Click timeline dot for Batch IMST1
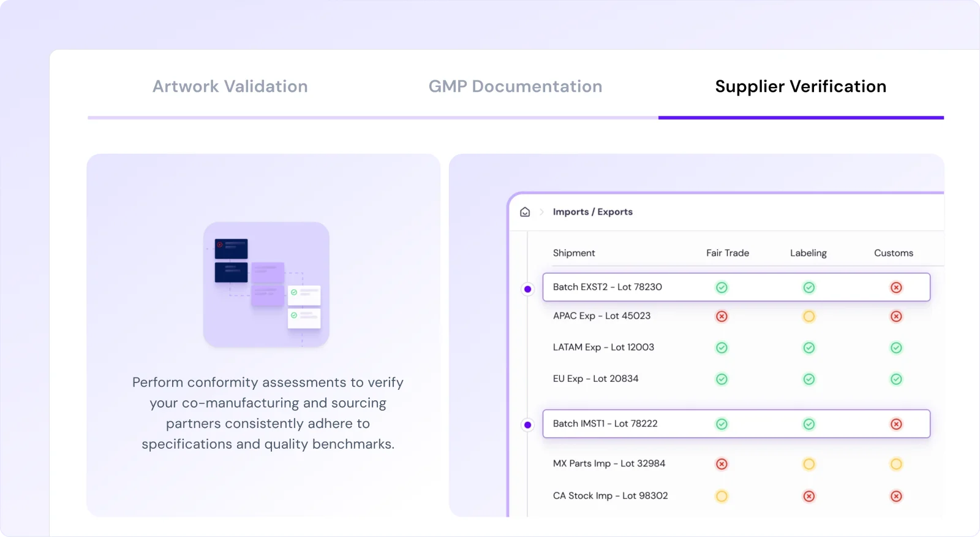This screenshot has width=980, height=537. tap(527, 425)
